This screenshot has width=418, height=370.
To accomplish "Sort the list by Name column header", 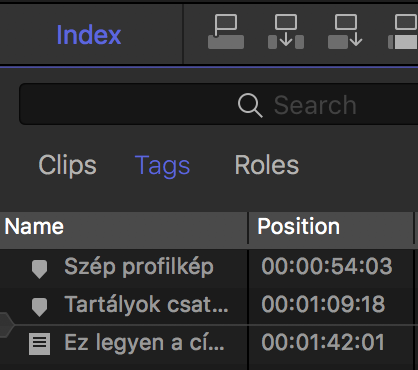I will (x=123, y=228).
